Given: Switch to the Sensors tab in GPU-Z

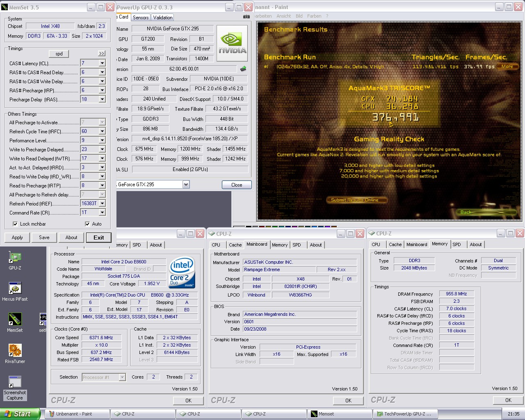Looking at the screenshot, I should click(x=141, y=17).
